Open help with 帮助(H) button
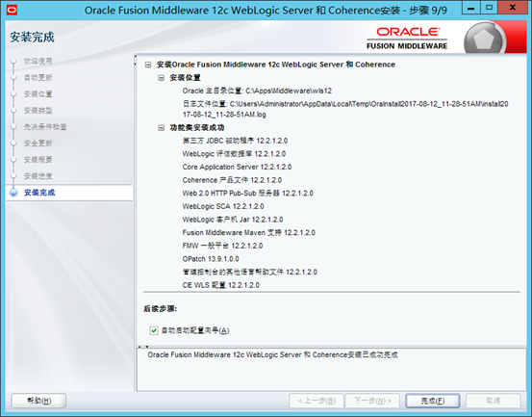The height and width of the screenshot is (417, 532). (38, 401)
